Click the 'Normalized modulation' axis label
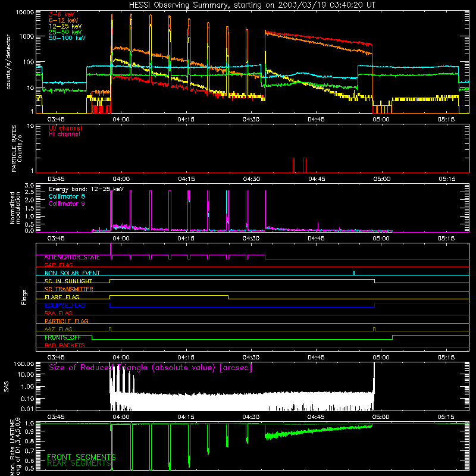This screenshot has width=476, height=476. coord(15,208)
